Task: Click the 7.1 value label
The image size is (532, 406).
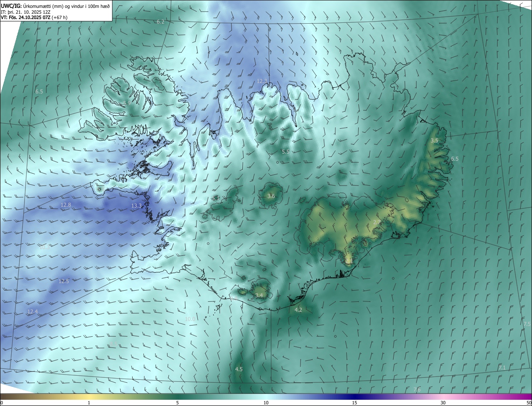Action: point(502,368)
